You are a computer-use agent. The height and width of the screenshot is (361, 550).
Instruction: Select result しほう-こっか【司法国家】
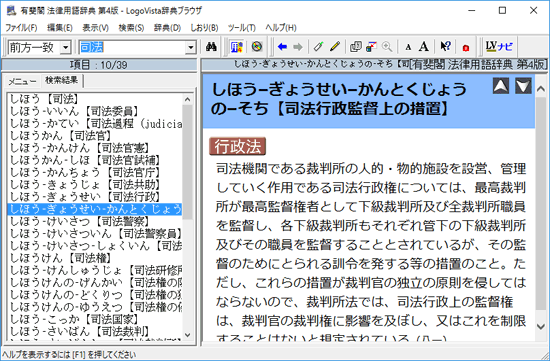95,319
